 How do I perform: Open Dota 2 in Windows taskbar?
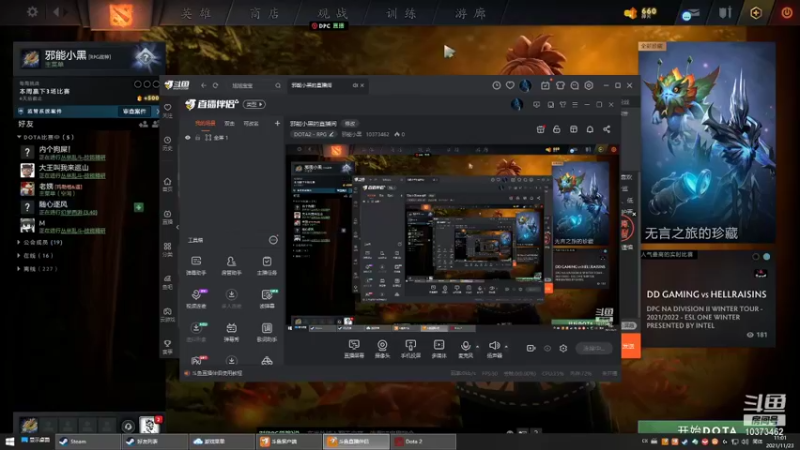(x=423, y=441)
